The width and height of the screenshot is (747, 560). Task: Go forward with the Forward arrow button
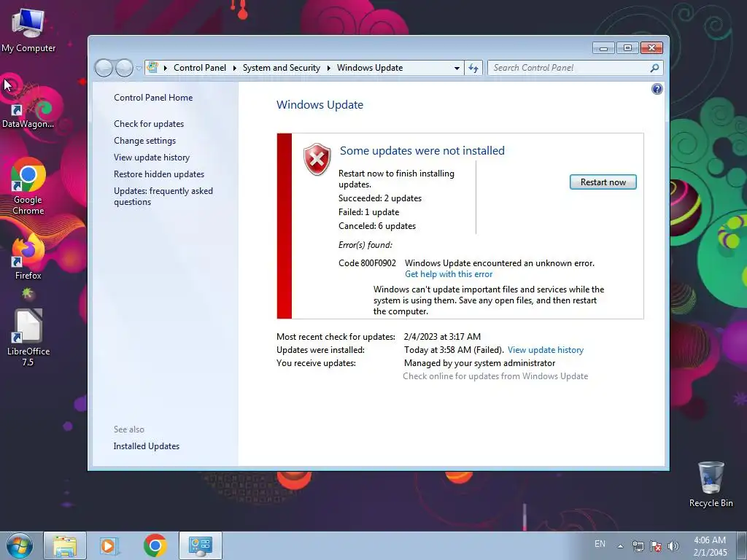[x=124, y=68]
